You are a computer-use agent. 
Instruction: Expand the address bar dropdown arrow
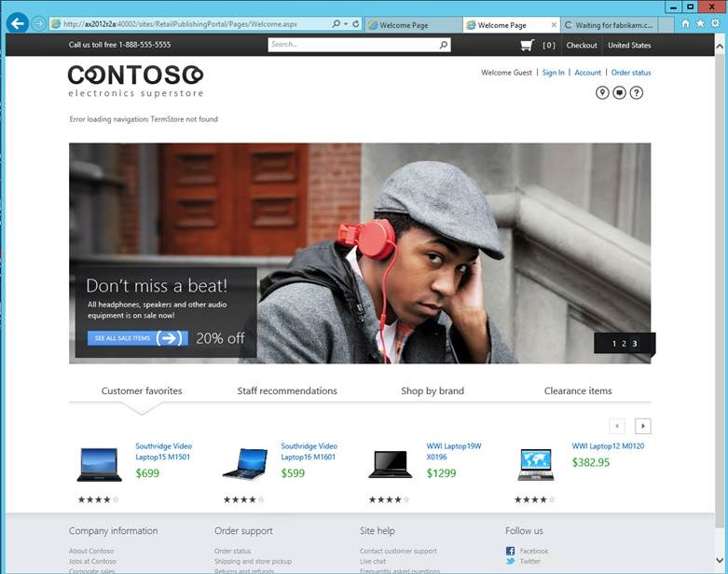(346, 24)
